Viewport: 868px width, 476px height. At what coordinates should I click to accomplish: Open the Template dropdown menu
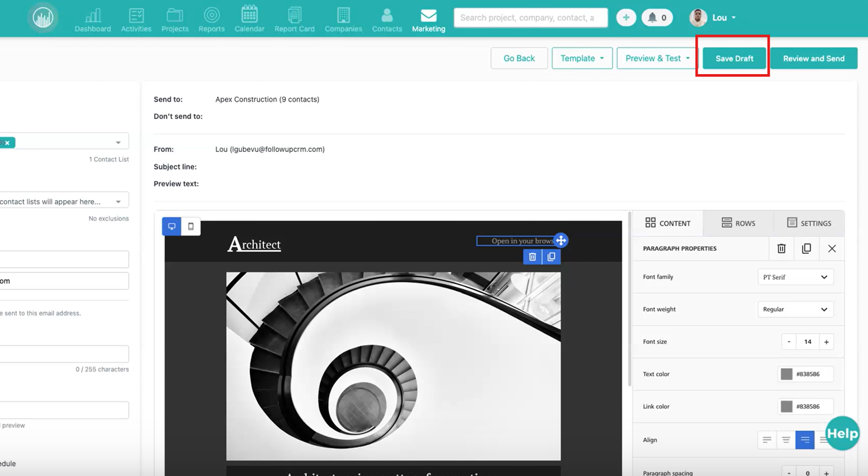[582, 58]
